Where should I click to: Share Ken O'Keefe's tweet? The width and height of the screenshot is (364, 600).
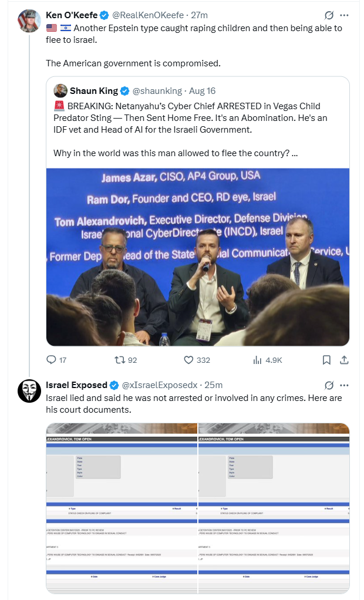[x=344, y=360]
